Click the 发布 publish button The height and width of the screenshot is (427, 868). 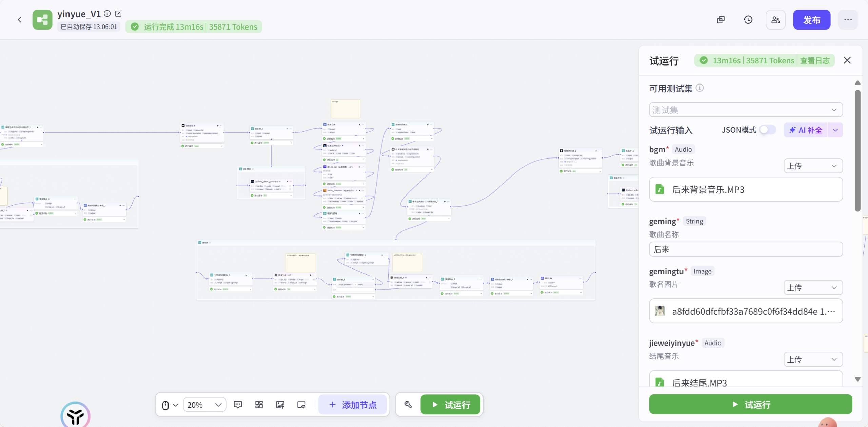(x=811, y=20)
